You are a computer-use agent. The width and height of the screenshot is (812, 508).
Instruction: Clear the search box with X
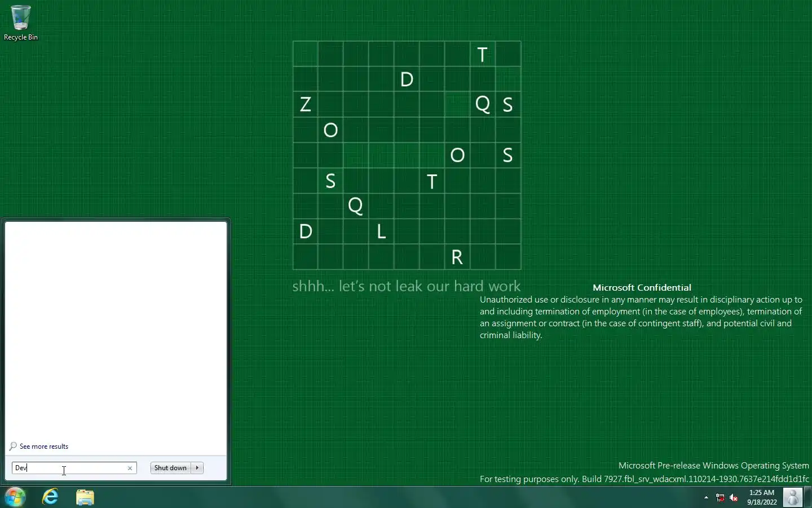pos(130,468)
